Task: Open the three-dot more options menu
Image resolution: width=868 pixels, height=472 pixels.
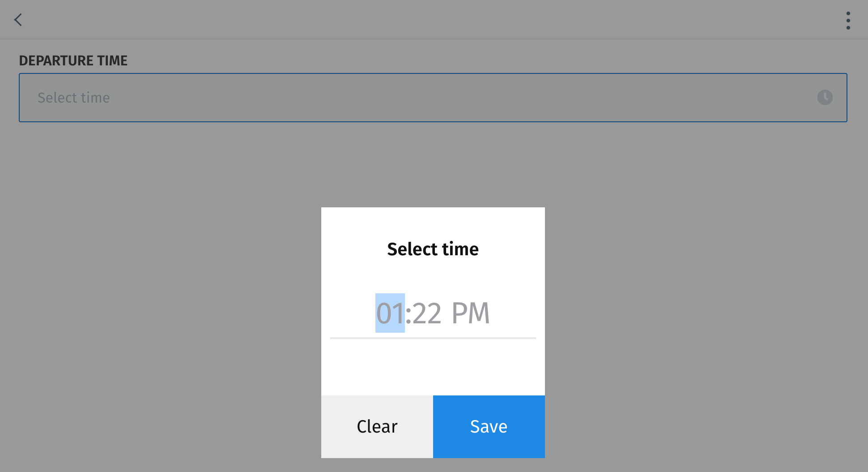Action: tap(848, 21)
